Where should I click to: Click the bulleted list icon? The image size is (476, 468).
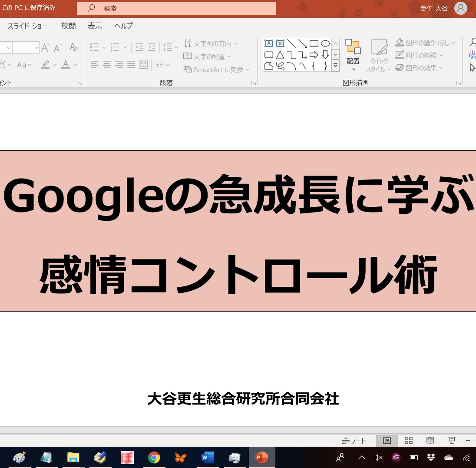(x=94, y=47)
